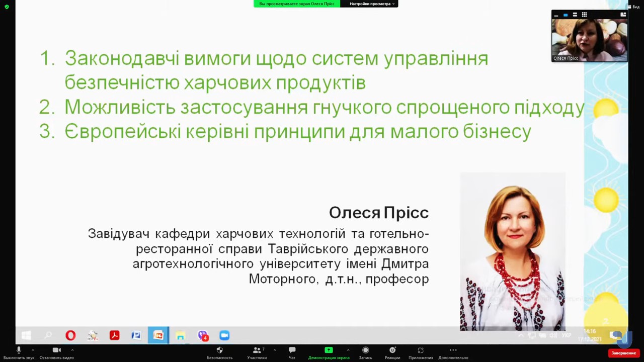
Task: Switch the thumbnail panel to grid layout
Action: point(584,15)
